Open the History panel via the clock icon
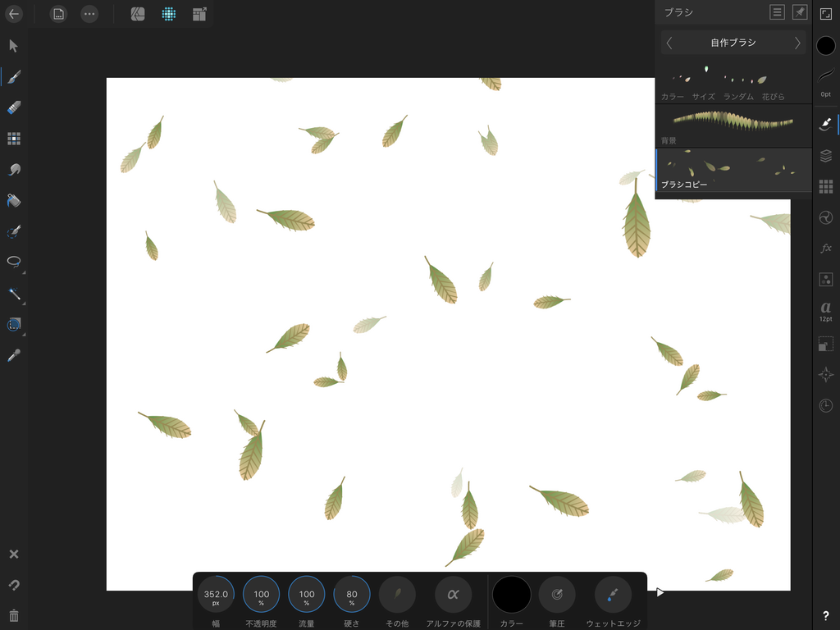The width and height of the screenshot is (840, 630). tap(826, 406)
